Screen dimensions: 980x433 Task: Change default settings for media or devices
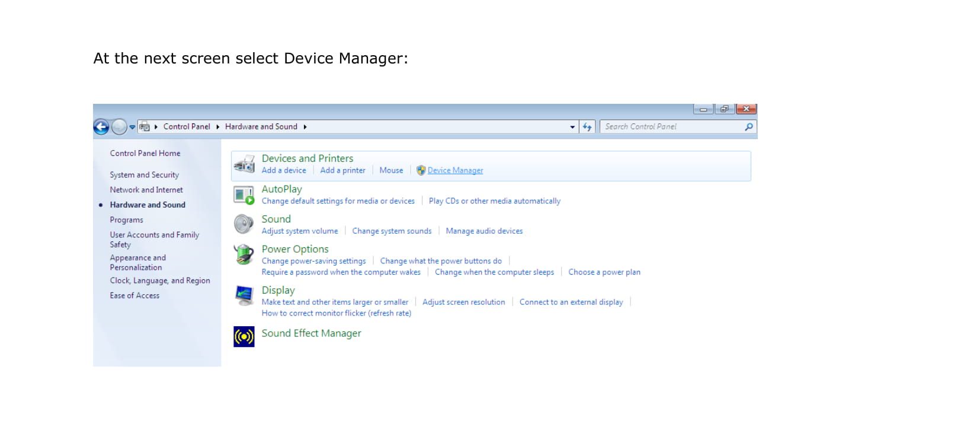point(338,201)
